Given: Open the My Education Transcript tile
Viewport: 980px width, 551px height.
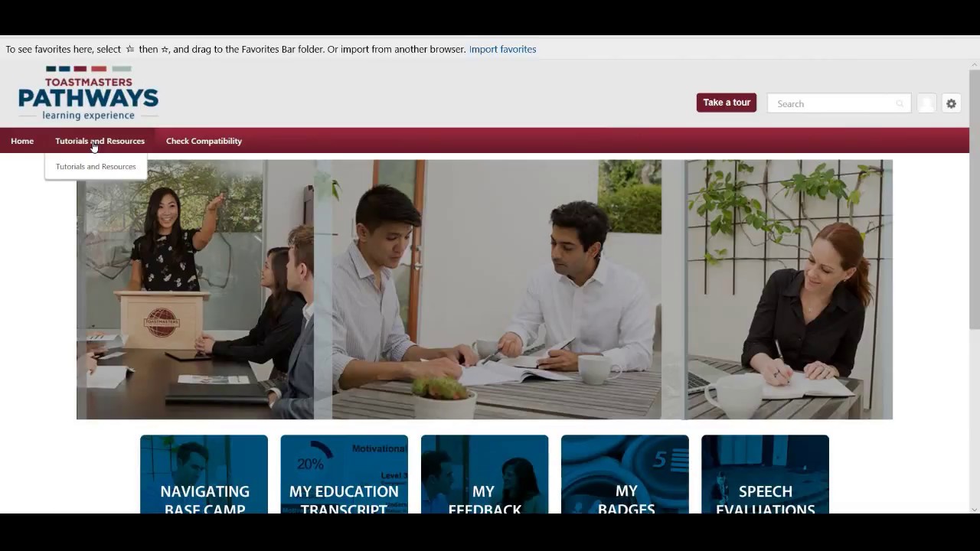Looking at the screenshot, I should pyautogui.click(x=345, y=474).
